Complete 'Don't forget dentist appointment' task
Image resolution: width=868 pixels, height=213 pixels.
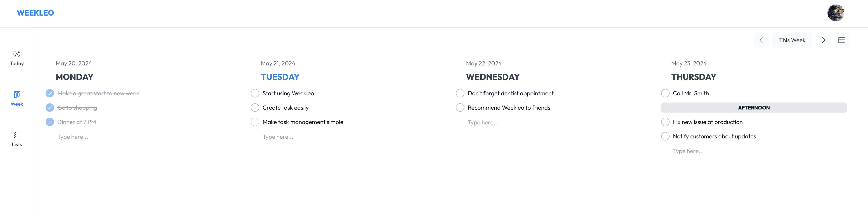pyautogui.click(x=460, y=93)
